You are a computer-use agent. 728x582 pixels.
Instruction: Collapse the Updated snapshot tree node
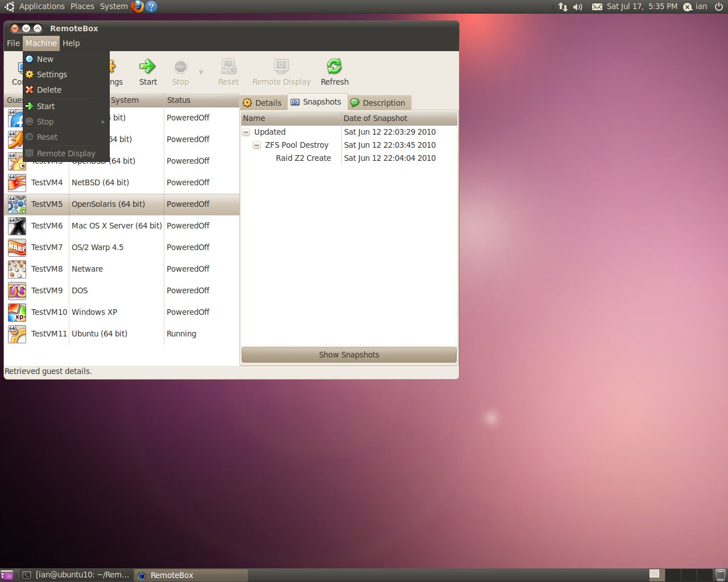(246, 132)
